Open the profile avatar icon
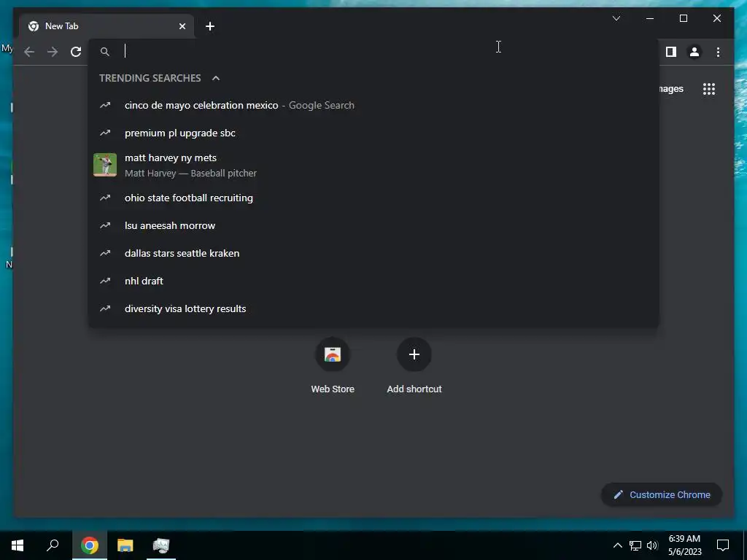The height and width of the screenshot is (560, 747). pyautogui.click(x=694, y=52)
